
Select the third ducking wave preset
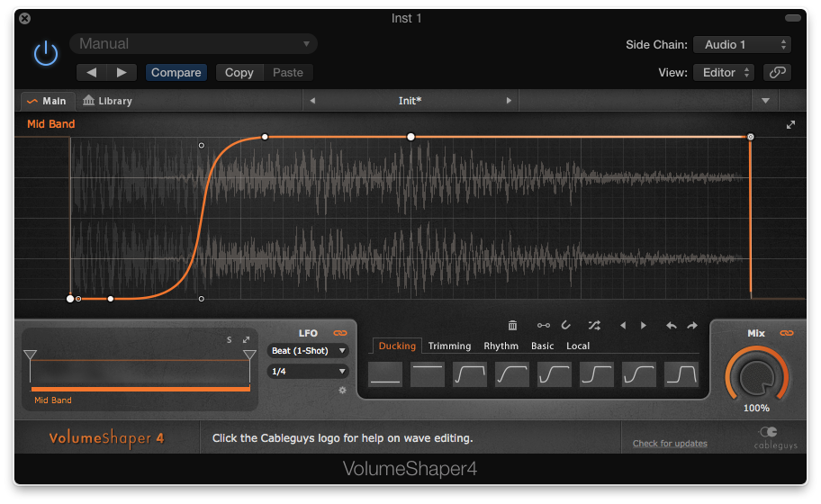point(470,374)
